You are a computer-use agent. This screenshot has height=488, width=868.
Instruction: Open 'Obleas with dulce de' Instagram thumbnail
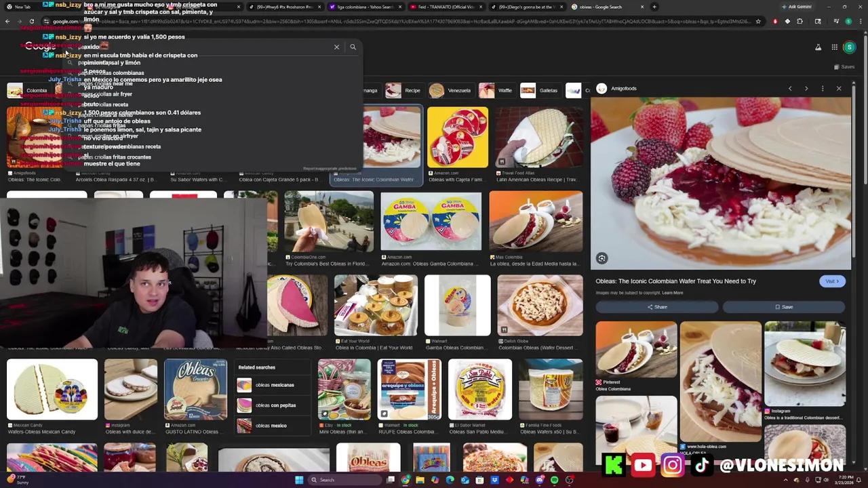(131, 390)
